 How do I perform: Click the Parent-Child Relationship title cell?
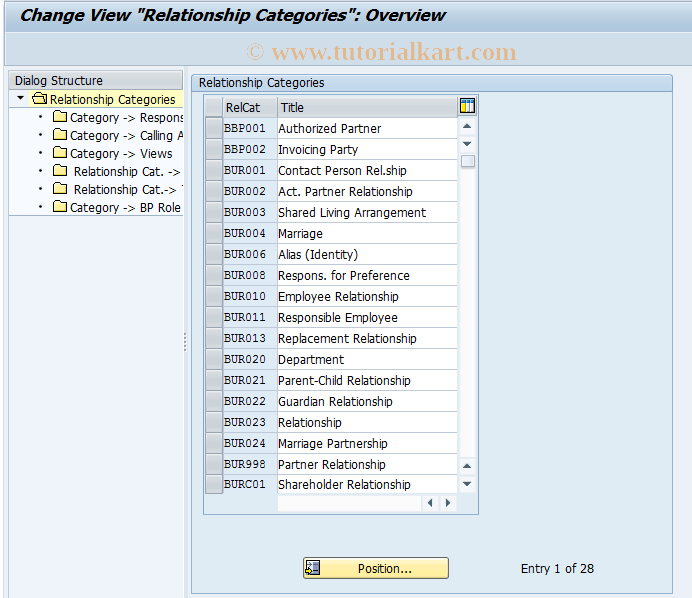[x=367, y=380]
